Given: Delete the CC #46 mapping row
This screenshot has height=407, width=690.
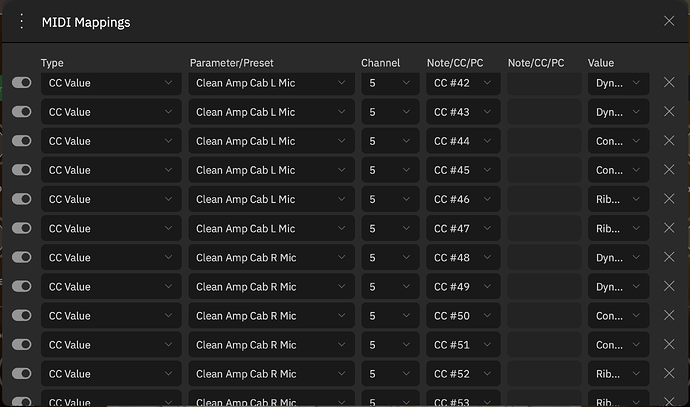Looking at the screenshot, I should pyautogui.click(x=669, y=199).
